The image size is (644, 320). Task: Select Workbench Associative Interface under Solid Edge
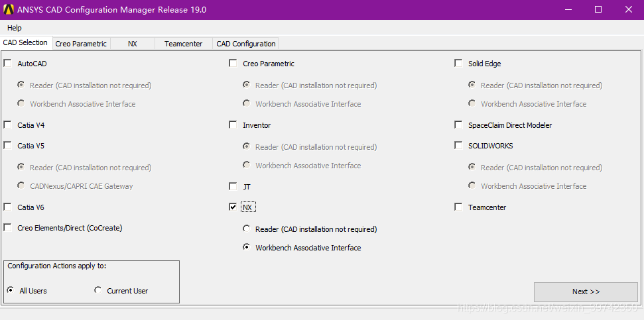tap(472, 103)
